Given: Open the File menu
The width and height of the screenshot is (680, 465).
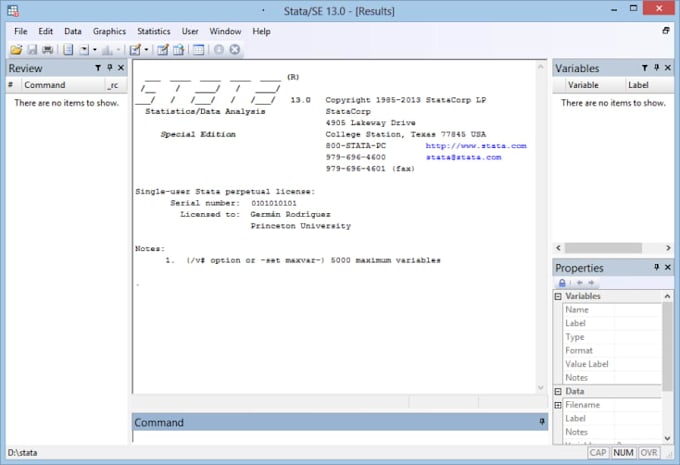Looking at the screenshot, I should (x=20, y=31).
